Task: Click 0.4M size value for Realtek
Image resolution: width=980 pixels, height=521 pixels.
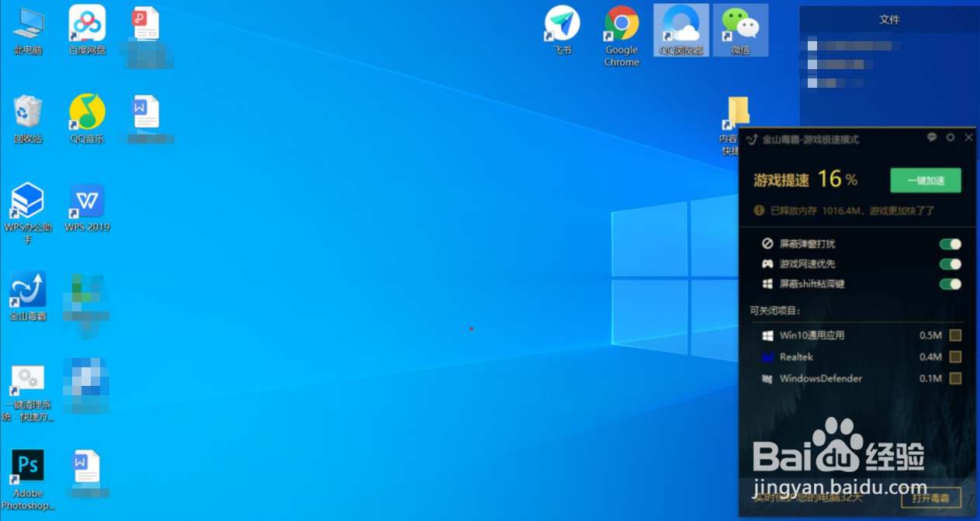Action: pyautogui.click(x=930, y=357)
